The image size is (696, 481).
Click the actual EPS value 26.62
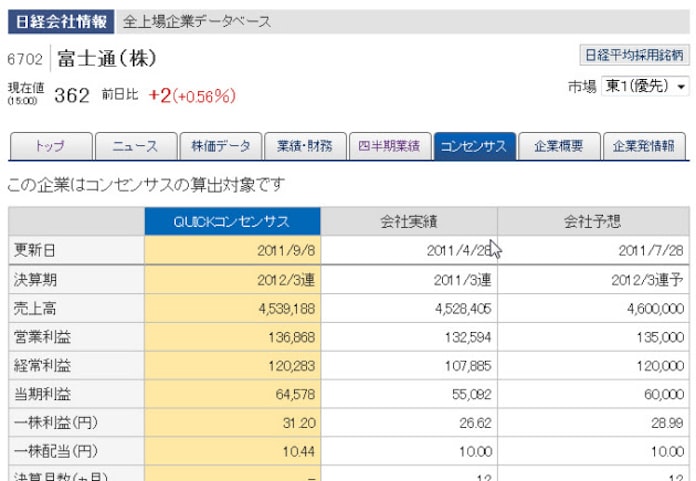475,423
